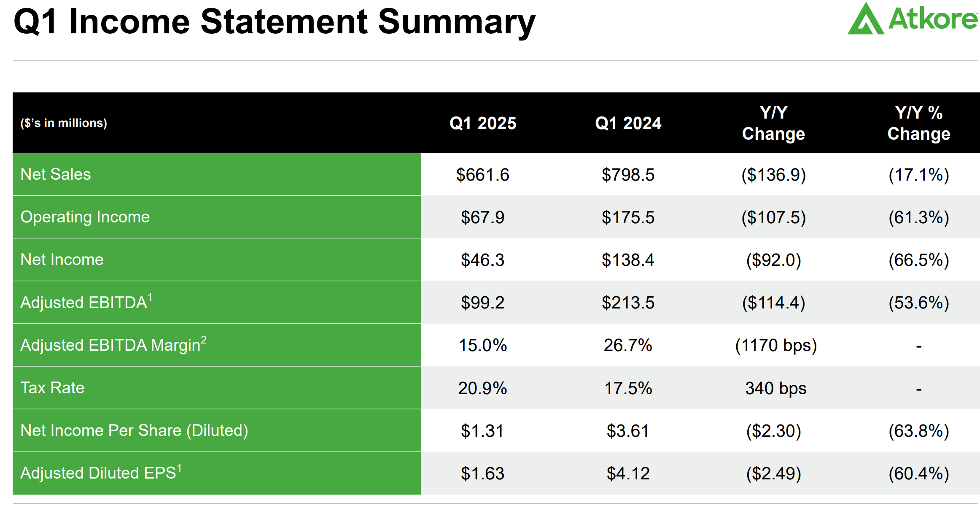
Task: Click the Y/Y % Change column header
Action: (918, 123)
